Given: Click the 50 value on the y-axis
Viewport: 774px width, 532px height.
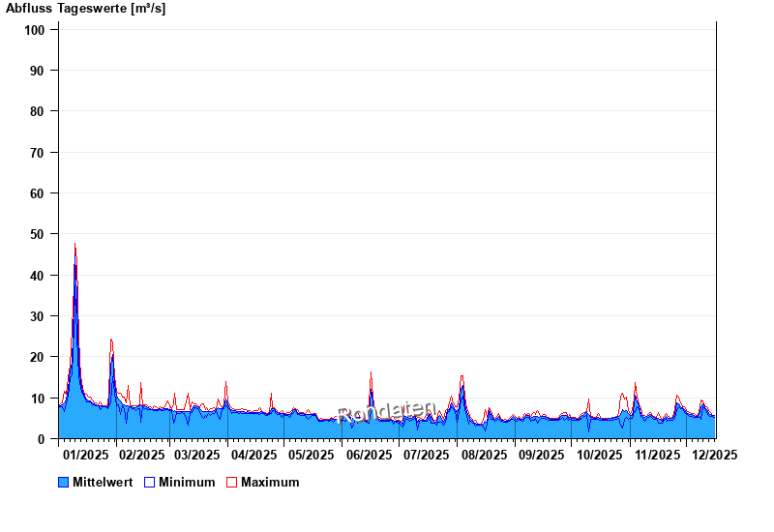Looking at the screenshot, I should click(39, 234).
